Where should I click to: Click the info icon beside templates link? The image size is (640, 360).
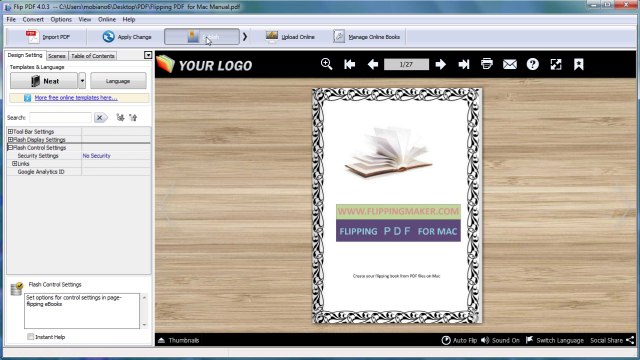click(x=27, y=98)
